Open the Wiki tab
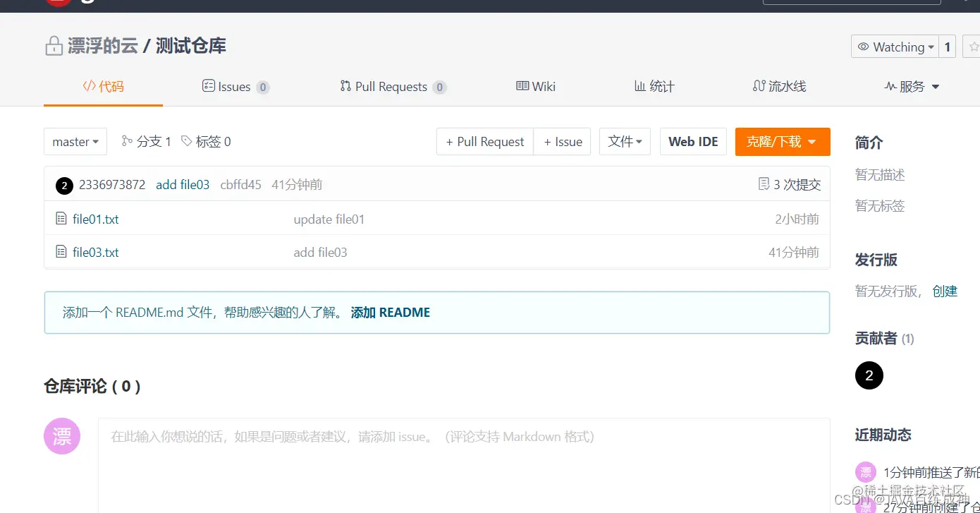 click(536, 86)
